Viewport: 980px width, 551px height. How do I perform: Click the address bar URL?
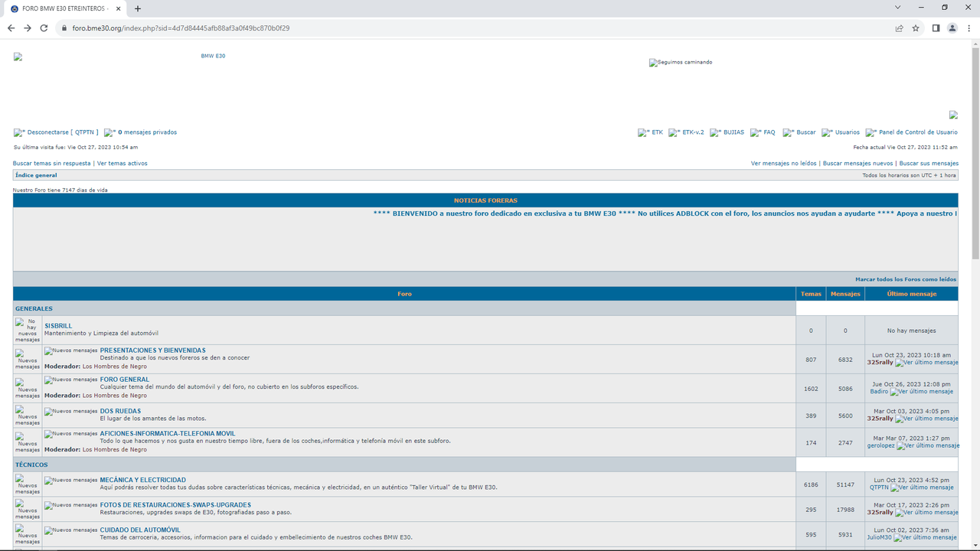pos(181,28)
